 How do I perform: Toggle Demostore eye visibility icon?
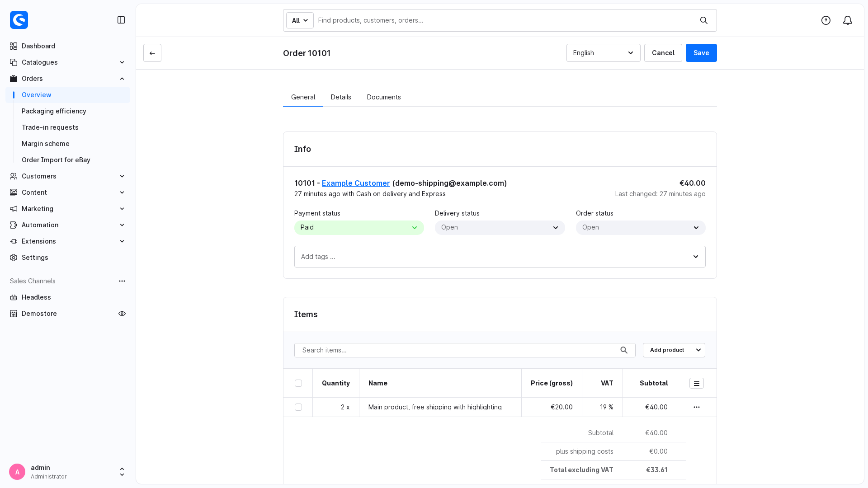click(x=122, y=314)
